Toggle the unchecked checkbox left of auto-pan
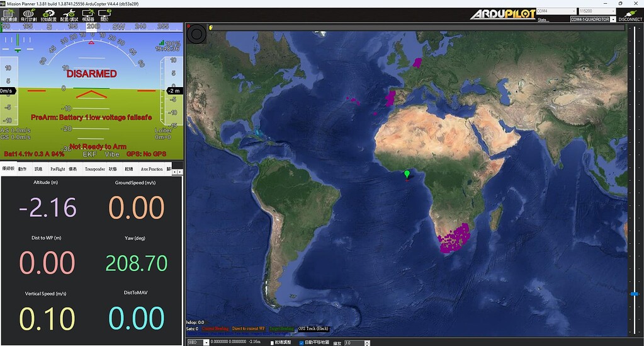644x346 pixels. 271,342
